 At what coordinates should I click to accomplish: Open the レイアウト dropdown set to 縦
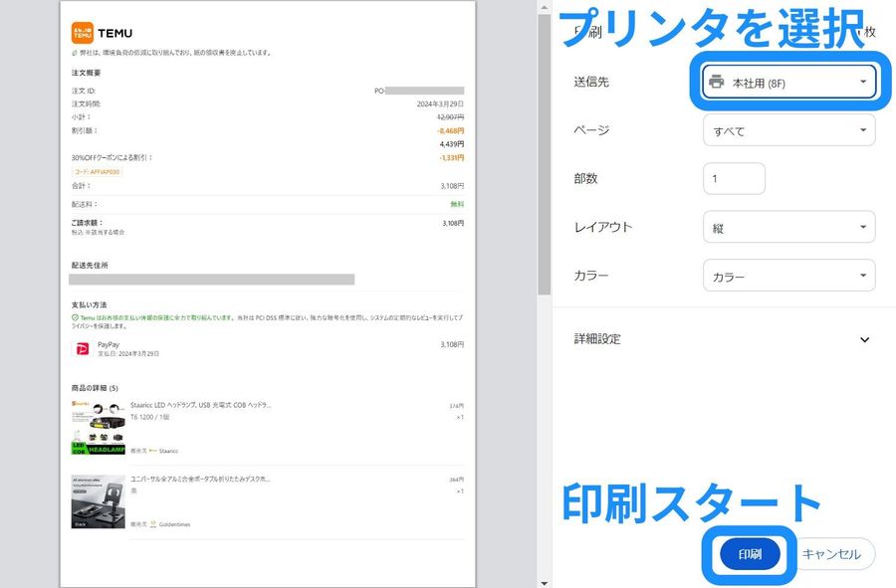pos(789,227)
